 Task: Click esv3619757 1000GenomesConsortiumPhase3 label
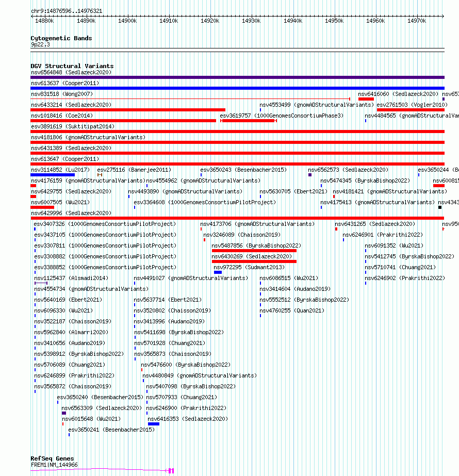point(282,116)
